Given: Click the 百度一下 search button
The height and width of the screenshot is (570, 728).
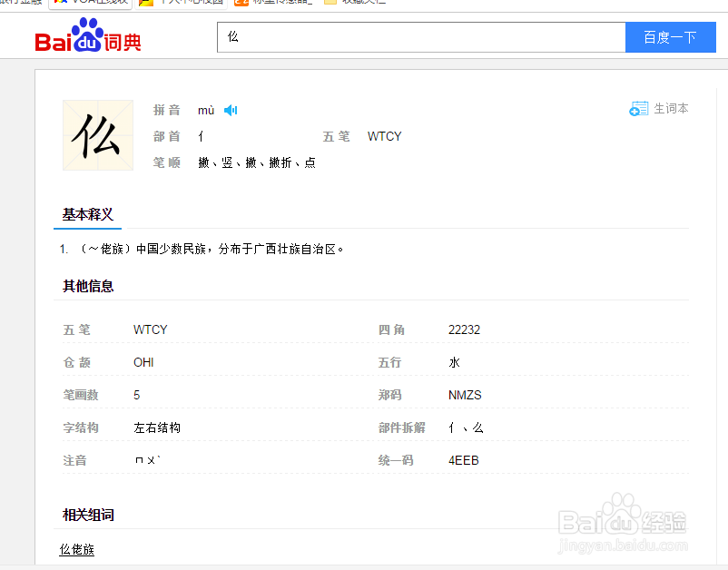Looking at the screenshot, I should (x=670, y=37).
